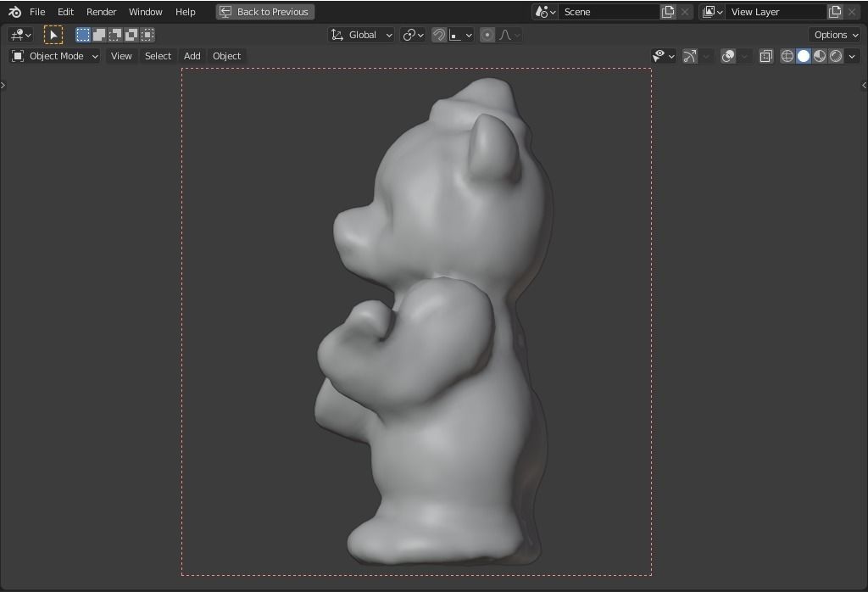Image resolution: width=868 pixels, height=592 pixels.
Task: Switch to Material Preview shading
Action: [820, 56]
